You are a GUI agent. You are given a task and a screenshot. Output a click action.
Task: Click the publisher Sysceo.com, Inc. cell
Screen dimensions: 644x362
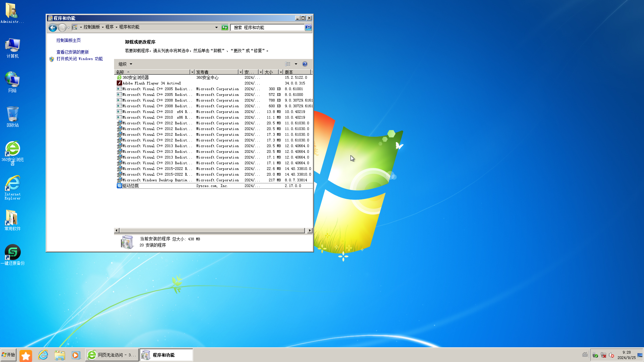(x=212, y=186)
